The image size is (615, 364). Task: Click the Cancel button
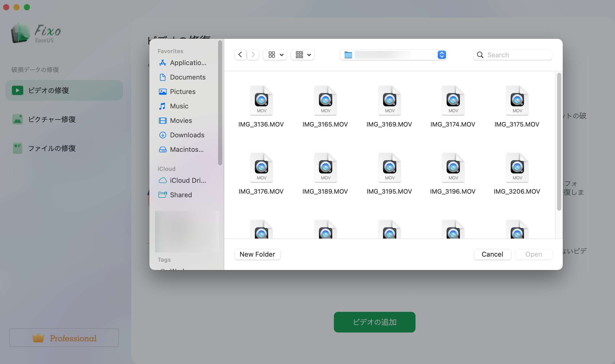point(492,254)
